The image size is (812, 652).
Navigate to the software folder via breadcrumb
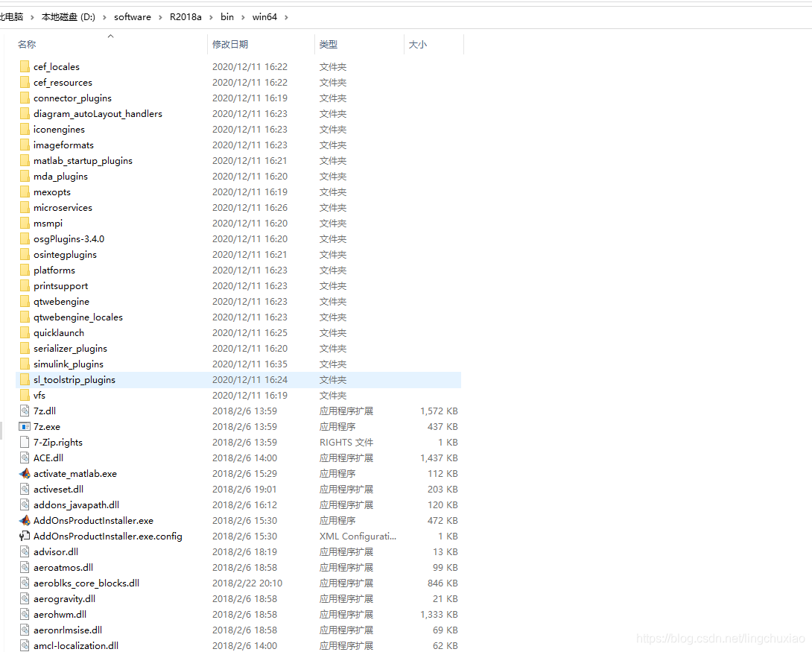tap(133, 16)
